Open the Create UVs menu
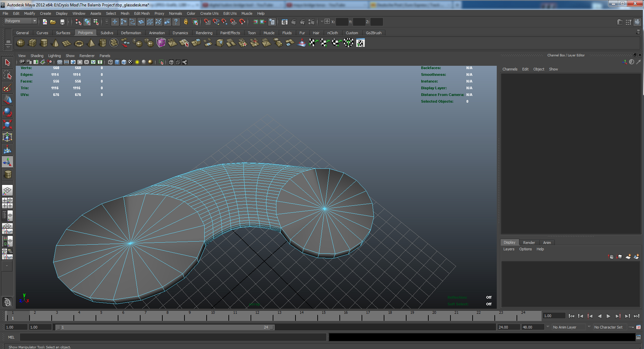This screenshot has width=644, height=349. 209,13
